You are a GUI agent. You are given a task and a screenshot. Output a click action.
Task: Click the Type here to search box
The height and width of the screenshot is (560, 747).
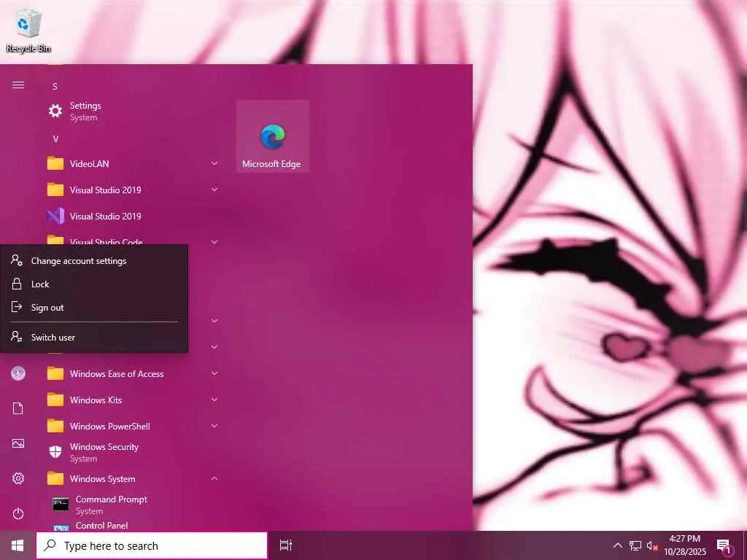(x=152, y=545)
